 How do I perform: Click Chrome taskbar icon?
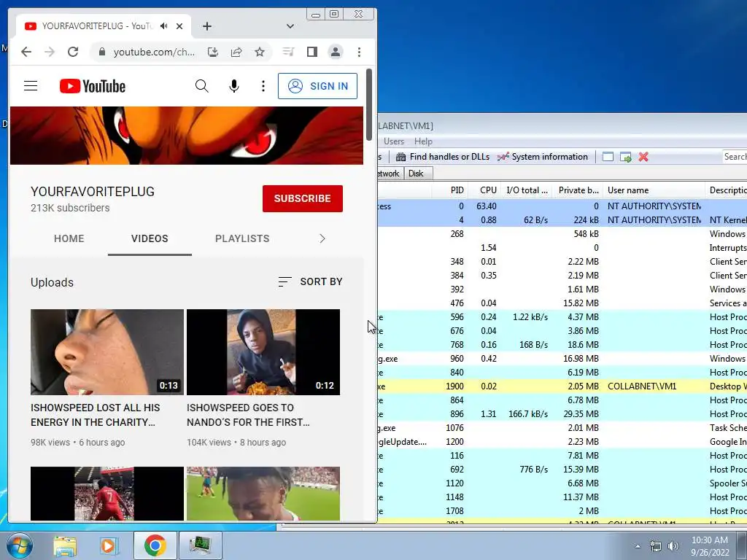(155, 545)
